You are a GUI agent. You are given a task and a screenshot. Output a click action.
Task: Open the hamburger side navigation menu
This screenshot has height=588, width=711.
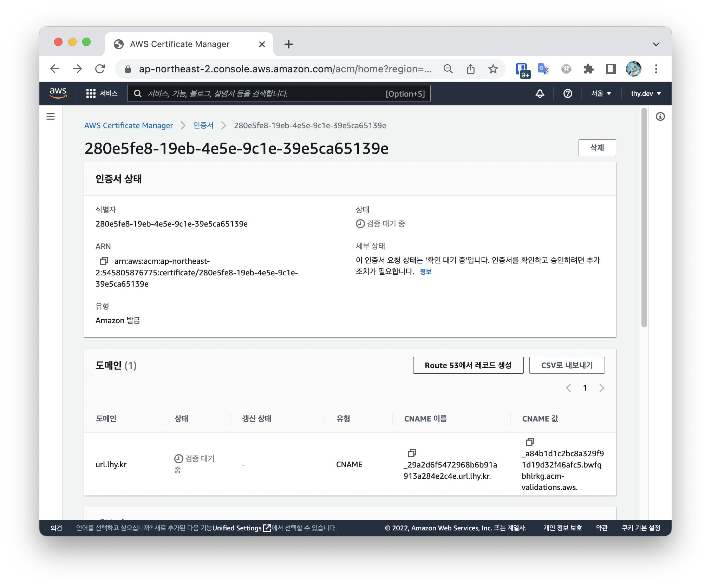(51, 116)
